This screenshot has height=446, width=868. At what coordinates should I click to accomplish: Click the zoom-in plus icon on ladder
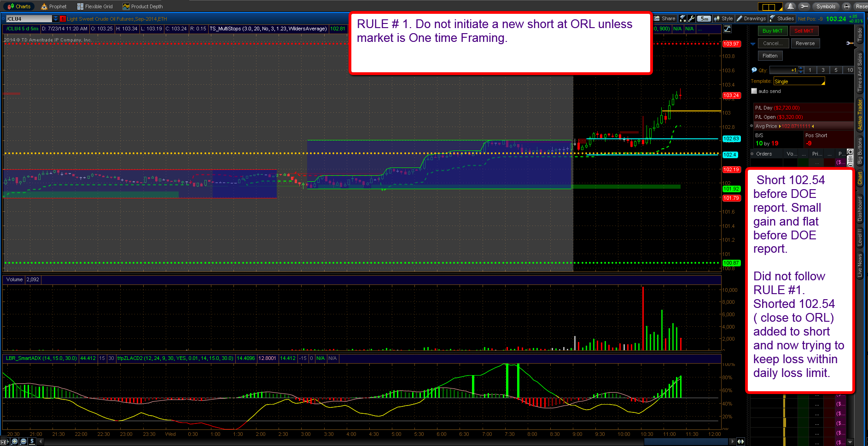(x=850, y=151)
